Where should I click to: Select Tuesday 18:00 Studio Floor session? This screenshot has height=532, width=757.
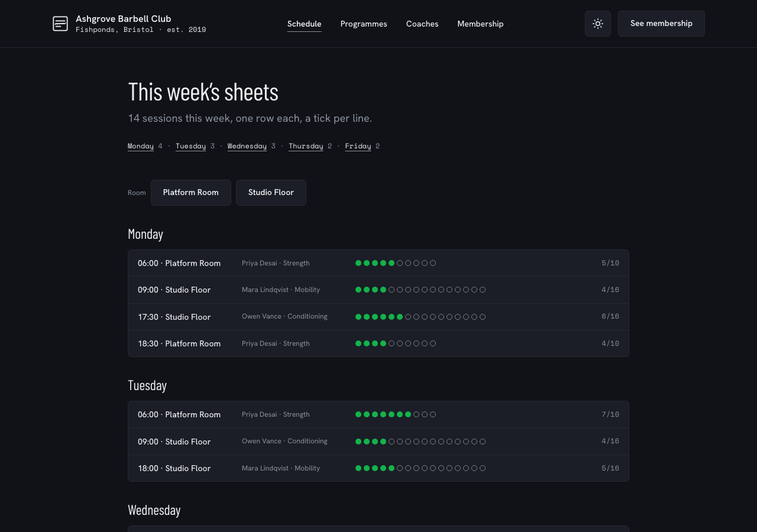pos(378,468)
